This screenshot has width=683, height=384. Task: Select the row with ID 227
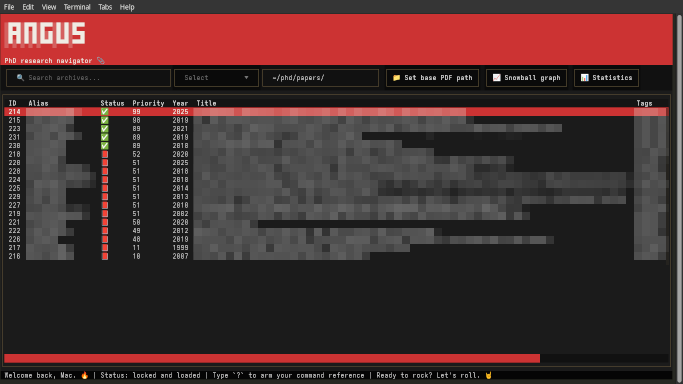335,205
